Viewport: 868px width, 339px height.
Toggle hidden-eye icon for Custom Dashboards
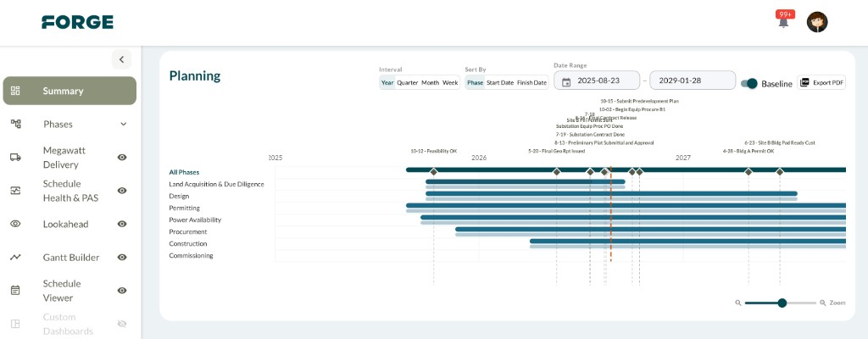[122, 324]
